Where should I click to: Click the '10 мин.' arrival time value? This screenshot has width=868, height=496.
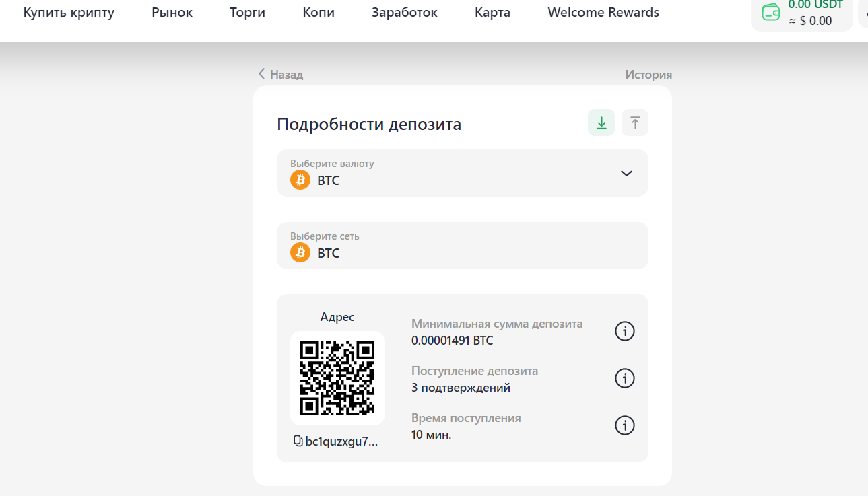tap(431, 435)
